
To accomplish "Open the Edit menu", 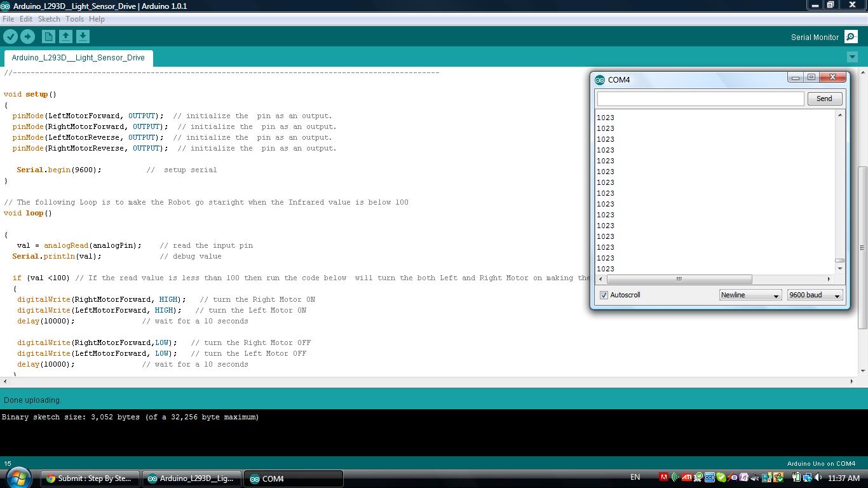I will (26, 19).
